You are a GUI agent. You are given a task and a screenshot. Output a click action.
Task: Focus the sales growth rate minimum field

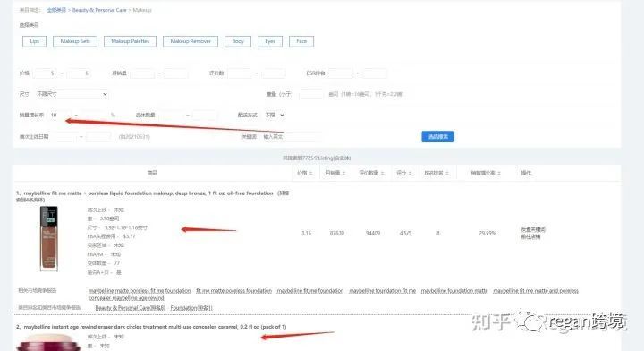[x=59, y=116]
